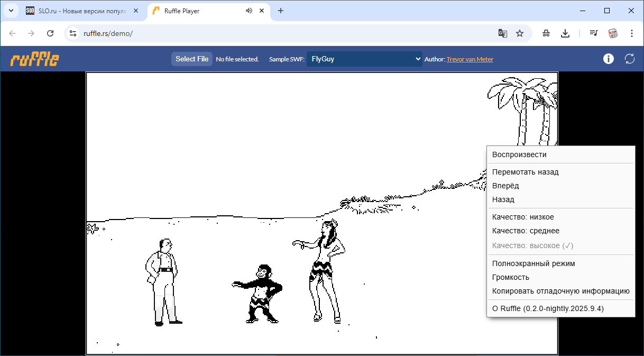Click the standing man in the animation
Viewport: 644px width, 356px height.
pos(163,281)
